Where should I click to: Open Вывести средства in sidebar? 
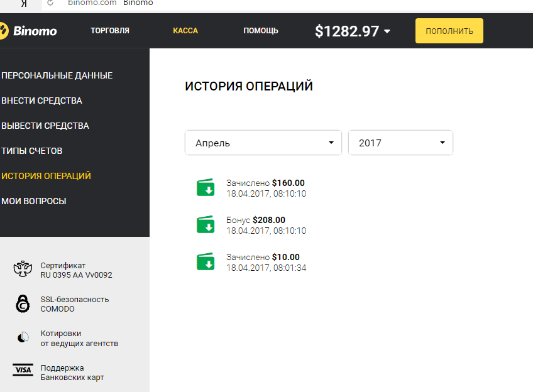[x=45, y=126]
